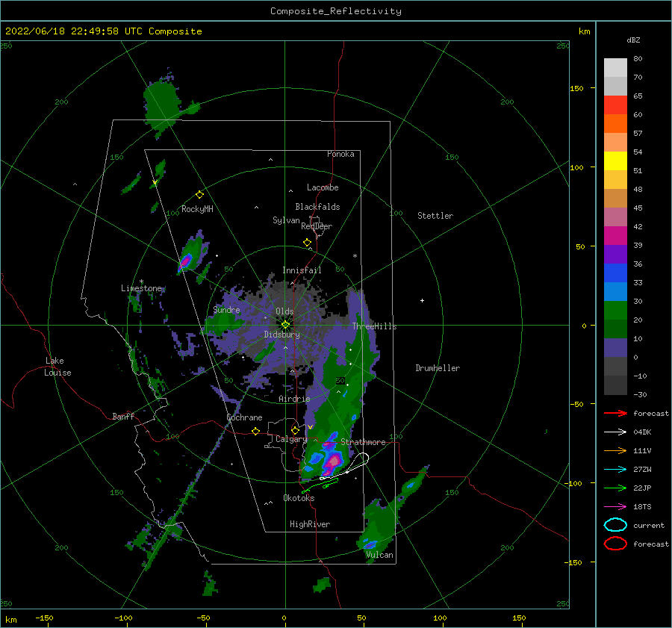Screen dimensions: 672x628
Task: Click the orange 111V arrow icon
Action: 615,450
